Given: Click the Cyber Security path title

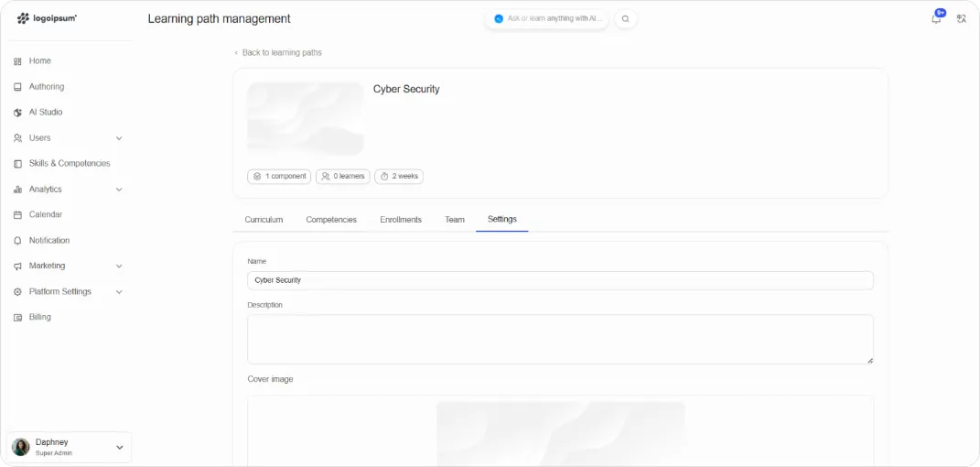Looking at the screenshot, I should [406, 90].
